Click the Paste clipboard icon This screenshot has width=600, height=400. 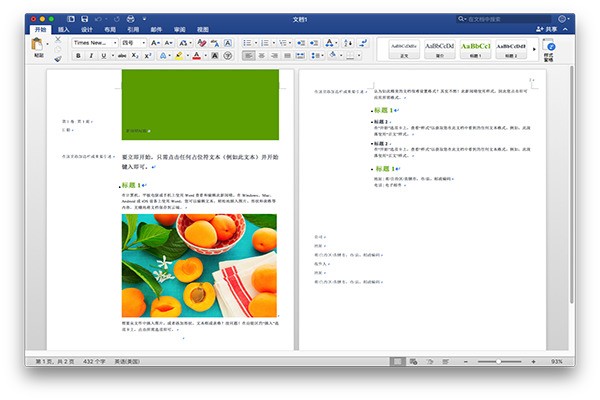pos(38,46)
